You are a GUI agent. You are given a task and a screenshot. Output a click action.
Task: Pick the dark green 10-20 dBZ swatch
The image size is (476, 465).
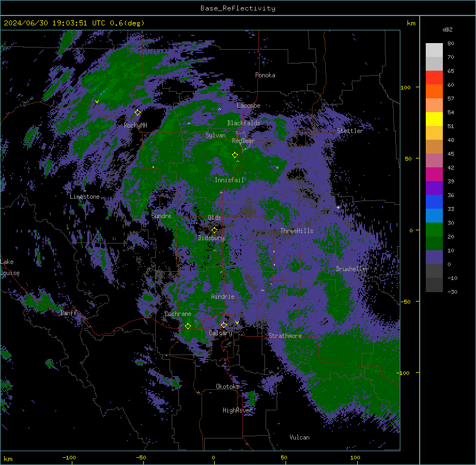[x=434, y=243]
